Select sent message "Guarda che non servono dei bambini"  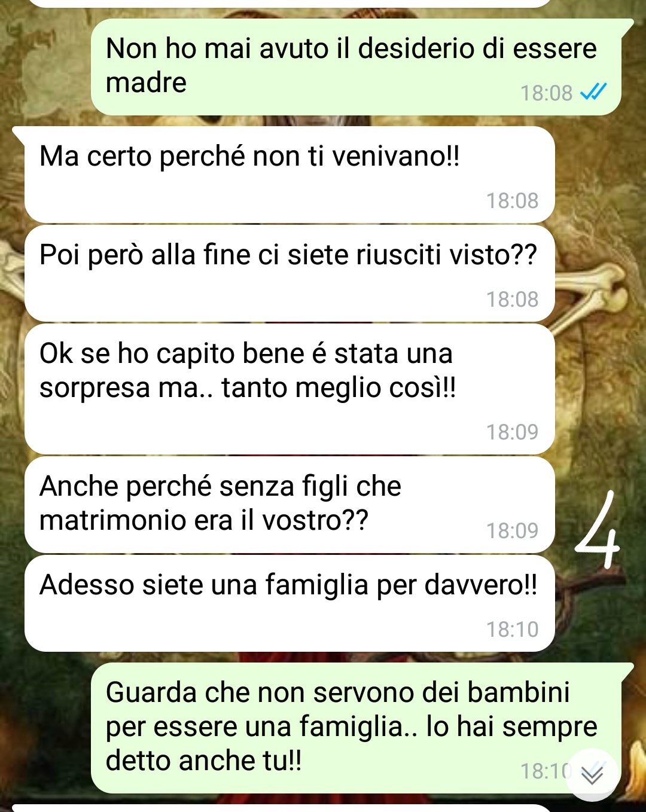tap(356, 728)
